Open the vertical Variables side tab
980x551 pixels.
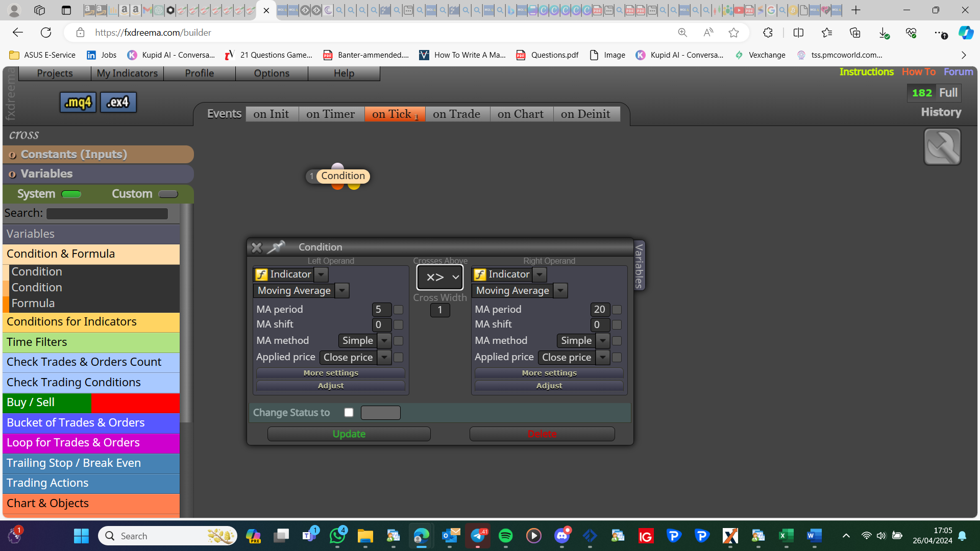639,266
